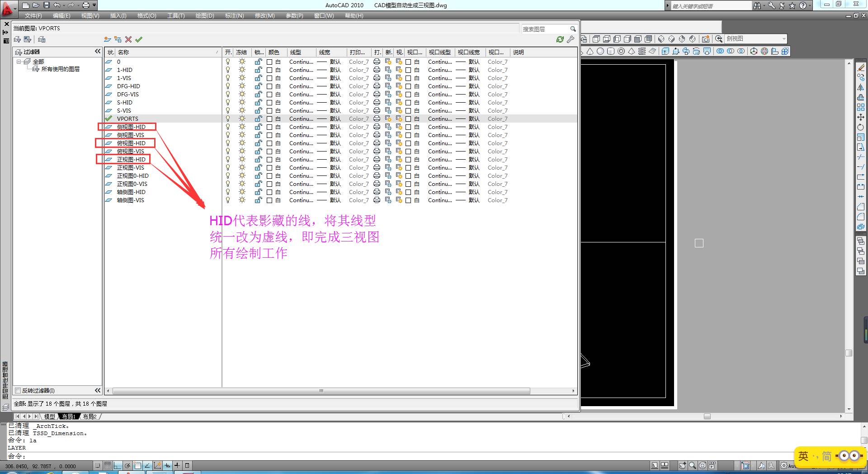Check the 反转过滤器 checkbox
The width and height of the screenshot is (868, 474).
pyautogui.click(x=18, y=391)
